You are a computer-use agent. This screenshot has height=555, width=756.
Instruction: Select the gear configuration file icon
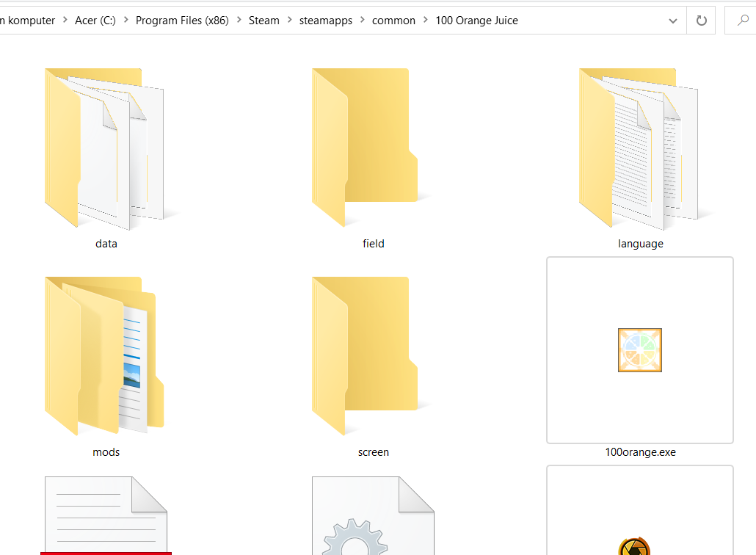pos(373,515)
